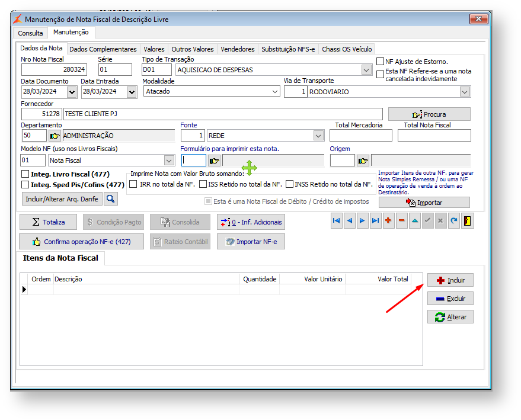521x420 pixels.
Task: Expand the Via de Transporte dropdown
Action: [465, 92]
